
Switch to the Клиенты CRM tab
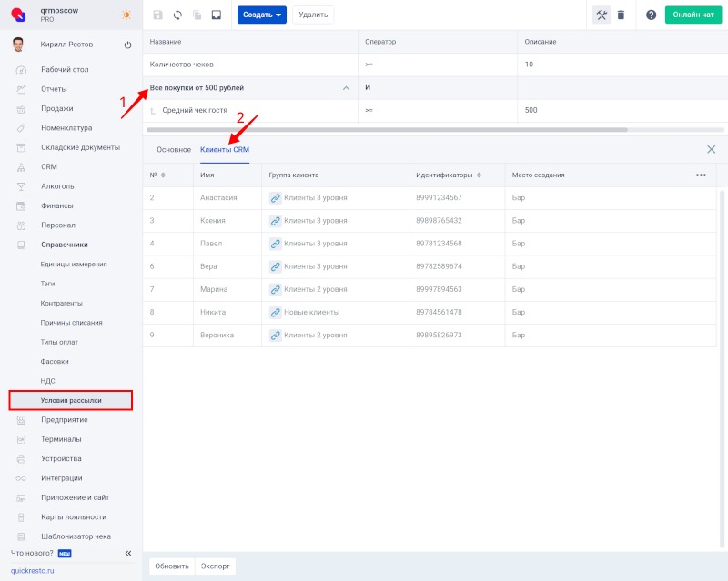point(225,149)
